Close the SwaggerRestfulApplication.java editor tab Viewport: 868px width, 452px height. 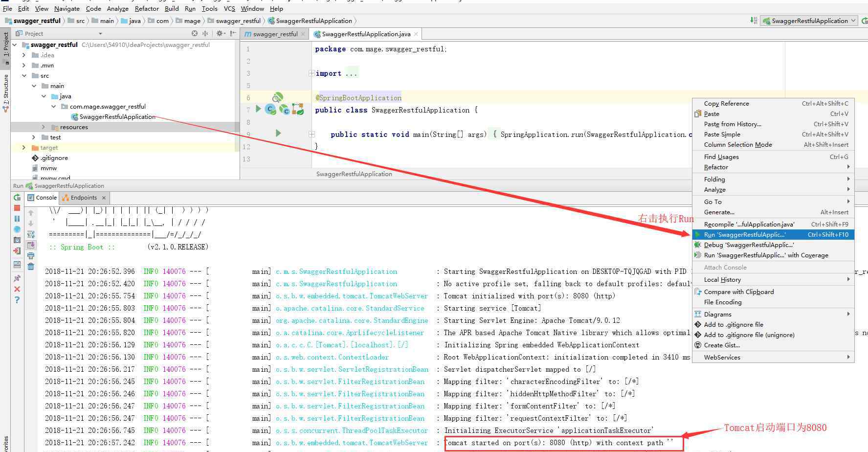point(416,34)
